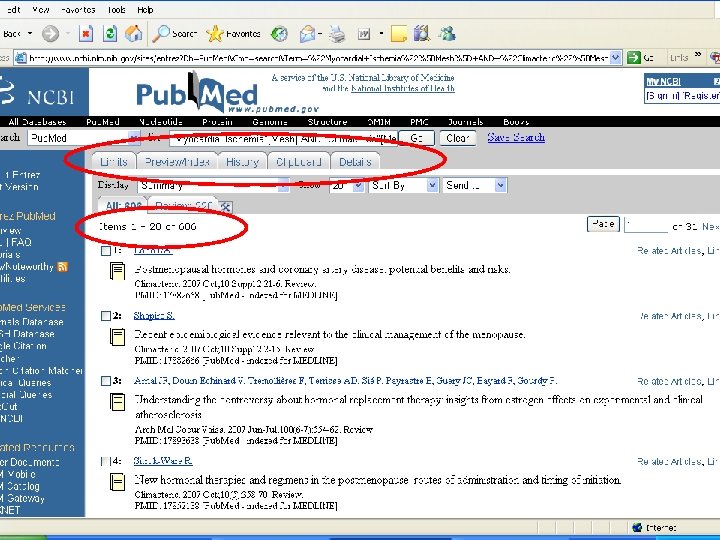This screenshot has height=540, width=720.
Task: Click the Go search button
Action: pos(416,138)
